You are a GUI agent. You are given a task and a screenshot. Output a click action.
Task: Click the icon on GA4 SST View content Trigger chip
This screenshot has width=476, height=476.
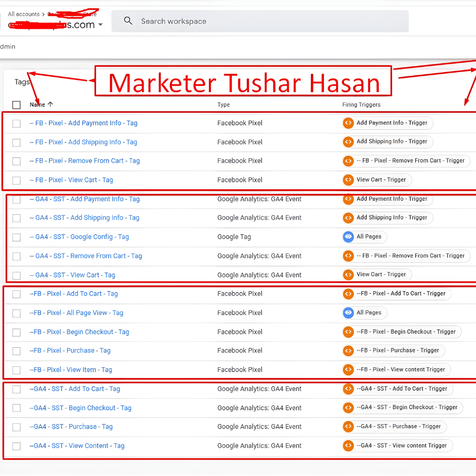click(348, 445)
